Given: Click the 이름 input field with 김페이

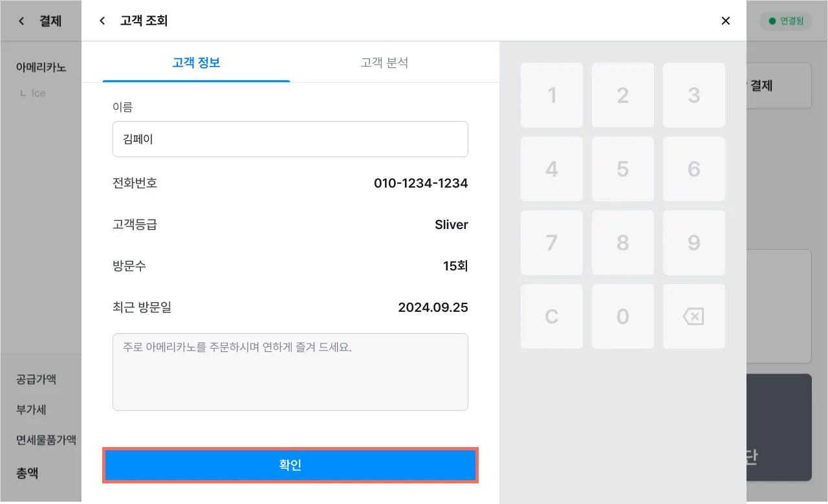Looking at the screenshot, I should [290, 138].
